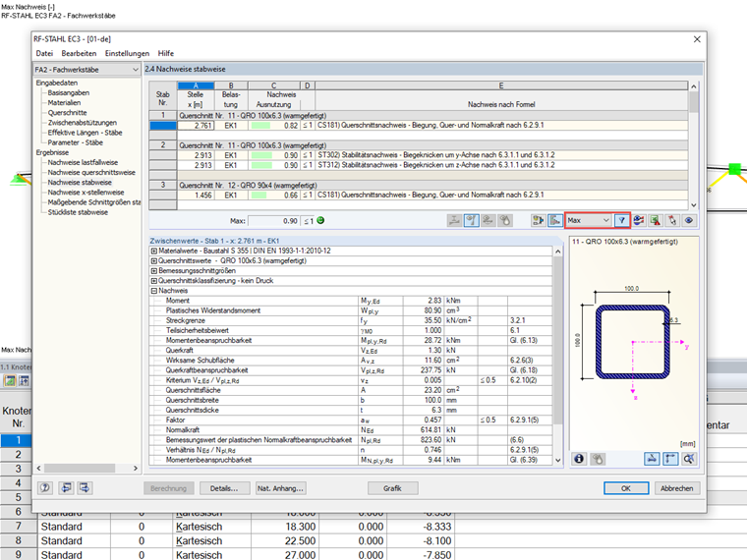This screenshot has height=560, width=747.
Task: Open Nachweise querschnittsweise results
Action: coord(91,173)
